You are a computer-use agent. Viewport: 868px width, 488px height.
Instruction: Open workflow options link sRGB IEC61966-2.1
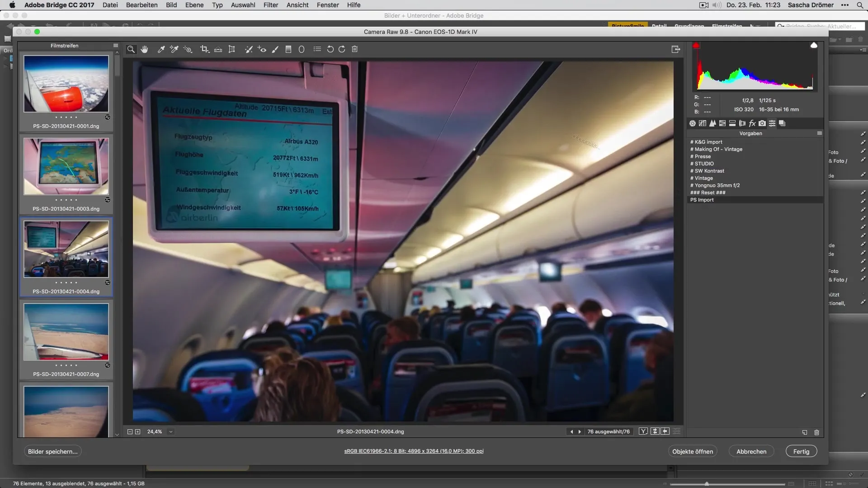click(414, 451)
